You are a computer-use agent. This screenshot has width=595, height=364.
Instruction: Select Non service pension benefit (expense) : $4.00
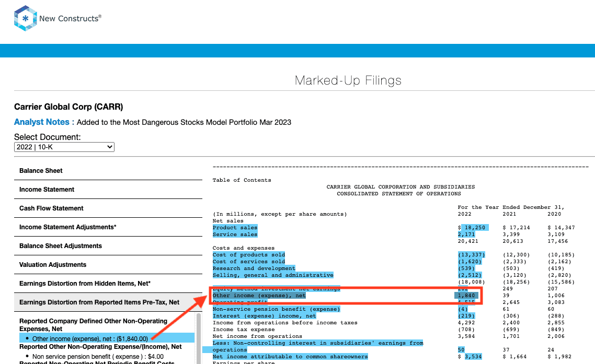98,356
